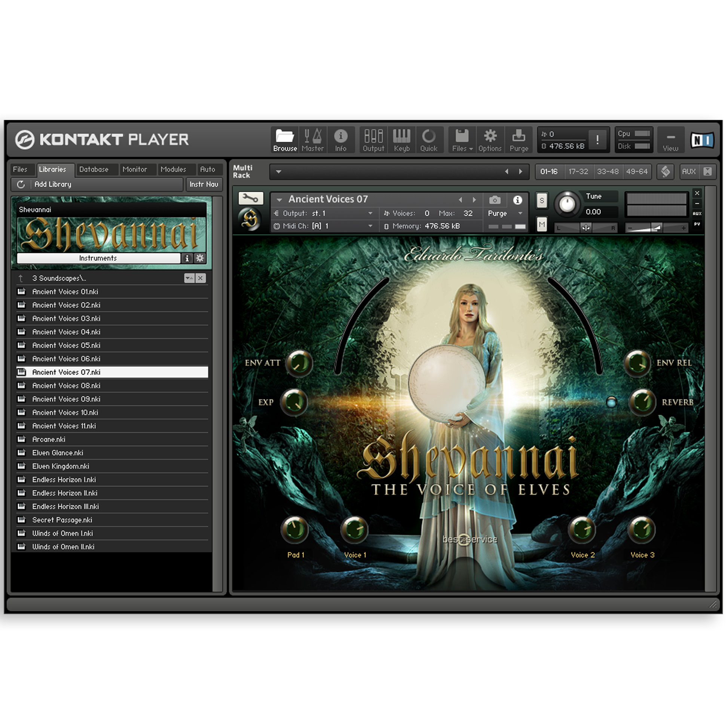Click the Add Library button
728x728 pixels.
tap(53, 184)
